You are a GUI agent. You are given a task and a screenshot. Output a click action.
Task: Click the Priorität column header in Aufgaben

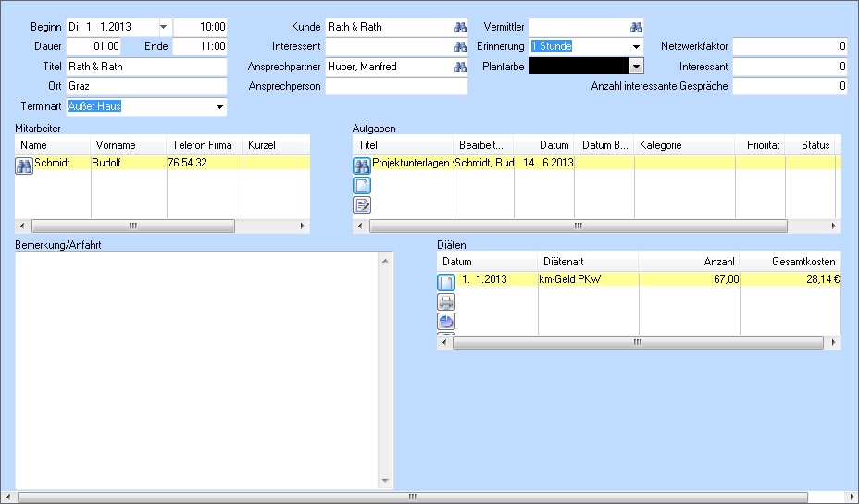click(x=760, y=145)
